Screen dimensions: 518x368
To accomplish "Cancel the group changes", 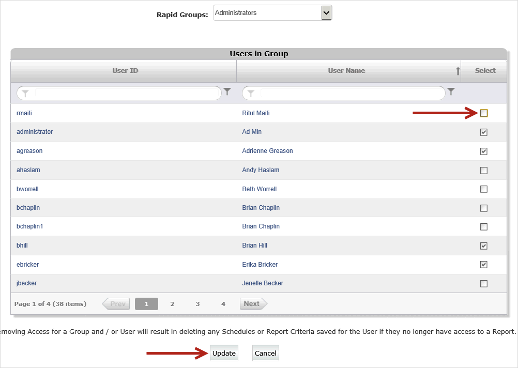I will (265, 353).
